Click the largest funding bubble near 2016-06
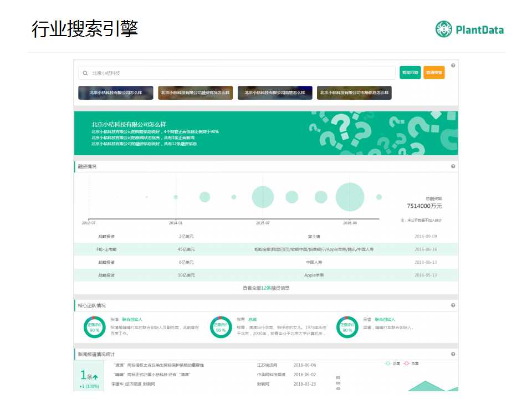The image size is (532, 399). point(350,197)
